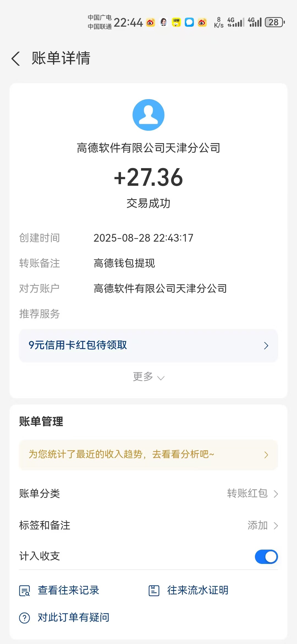Tap the 查看往来记录 document icon
The width and height of the screenshot is (297, 644).
click(24, 591)
